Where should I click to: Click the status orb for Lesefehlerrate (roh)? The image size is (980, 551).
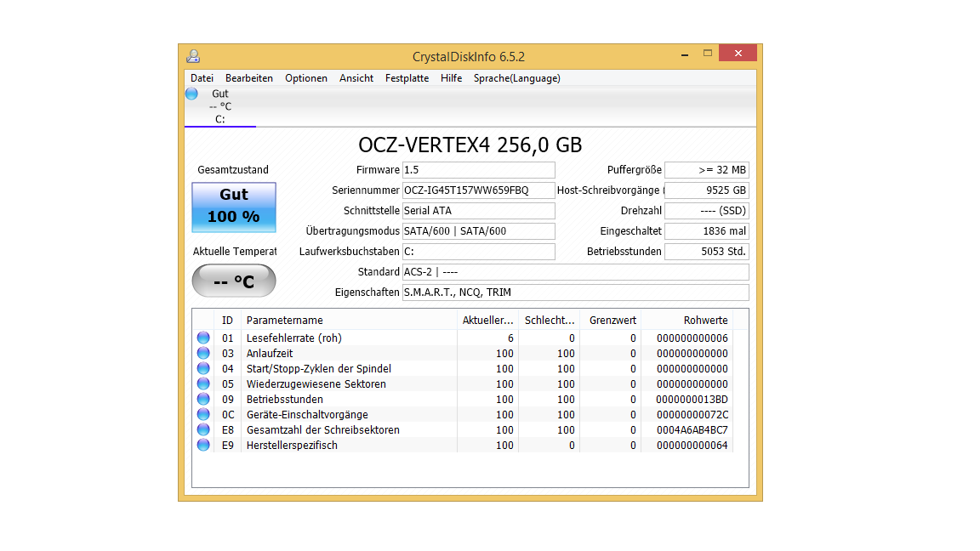203,338
